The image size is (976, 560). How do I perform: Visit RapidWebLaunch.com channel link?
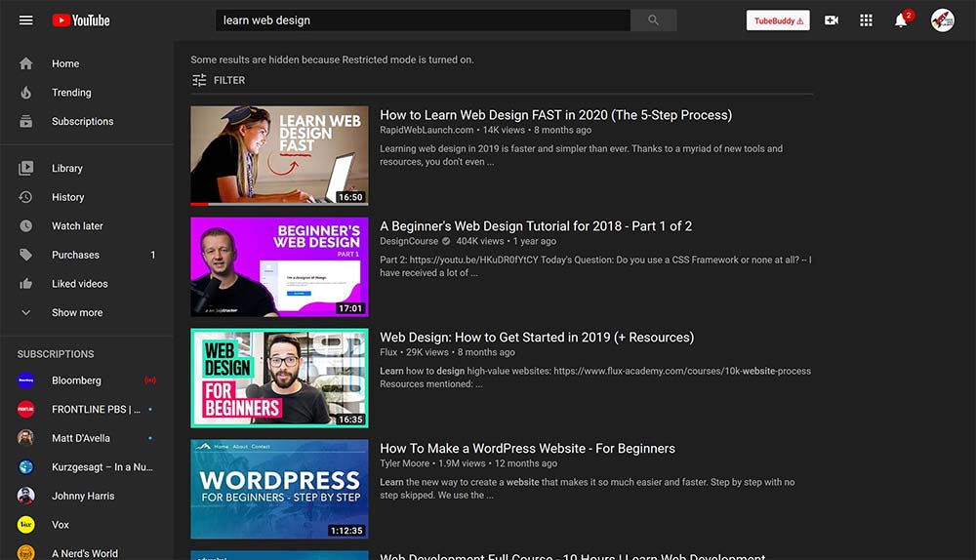tap(427, 130)
